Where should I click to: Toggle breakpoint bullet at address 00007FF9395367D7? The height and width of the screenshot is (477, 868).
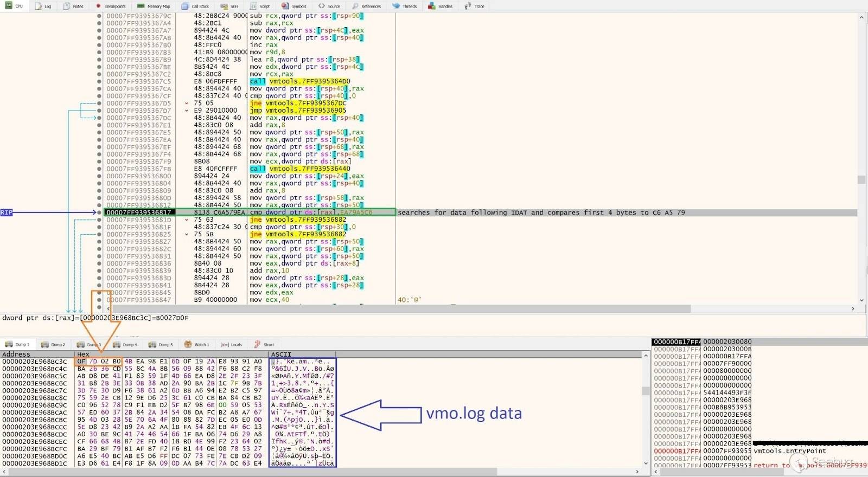coord(99,111)
